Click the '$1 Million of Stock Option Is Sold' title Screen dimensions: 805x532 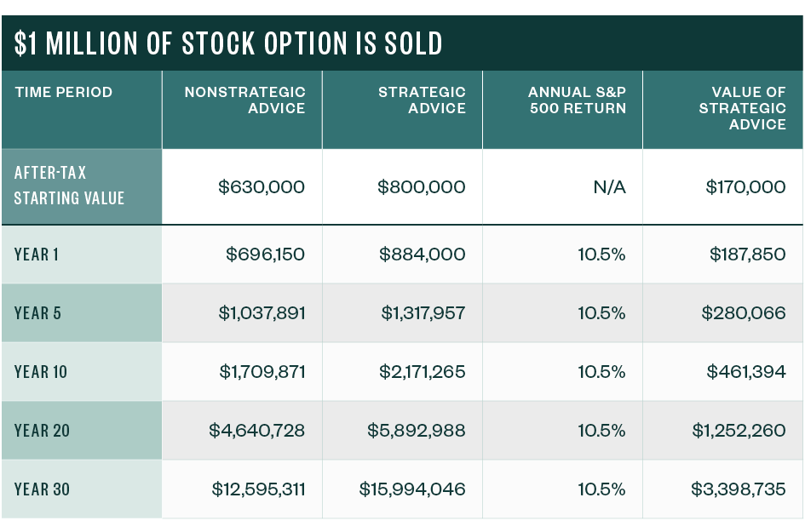[x=228, y=43]
